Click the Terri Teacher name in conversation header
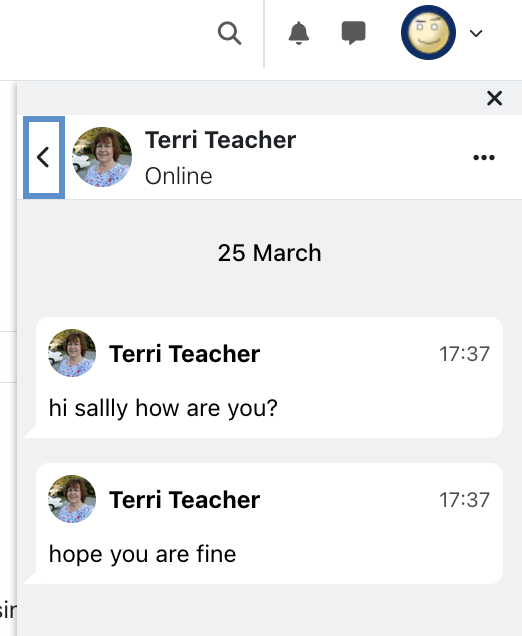This screenshot has height=636, width=522. [221, 140]
